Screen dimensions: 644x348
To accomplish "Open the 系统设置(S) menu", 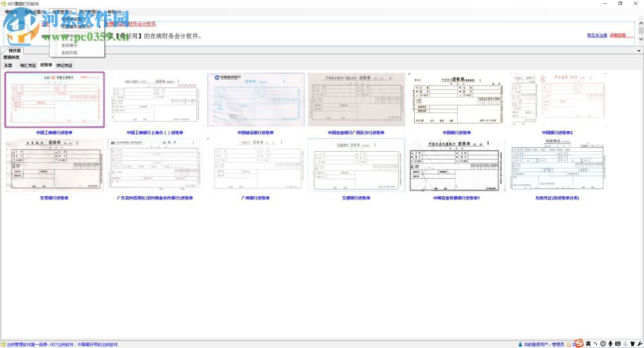I will click(x=35, y=12).
